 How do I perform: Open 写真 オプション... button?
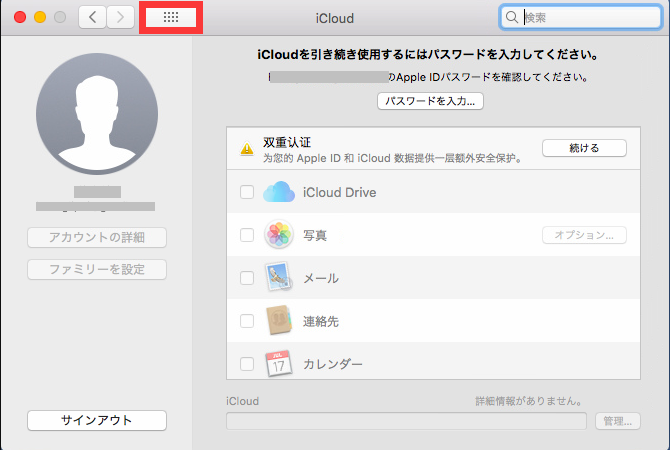click(584, 235)
